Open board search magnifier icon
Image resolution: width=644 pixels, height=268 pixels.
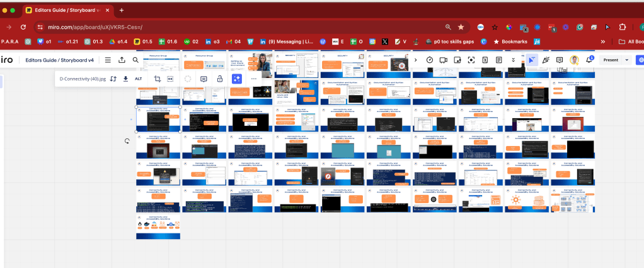click(x=135, y=60)
